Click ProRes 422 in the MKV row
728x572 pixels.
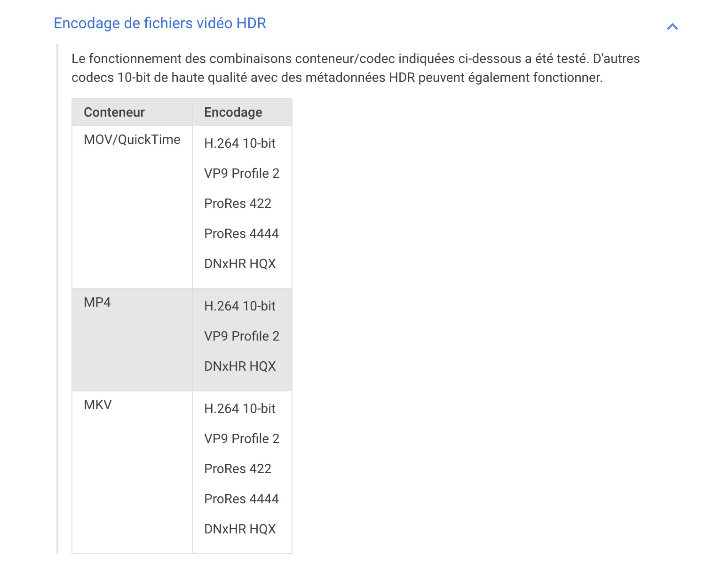pyautogui.click(x=237, y=469)
